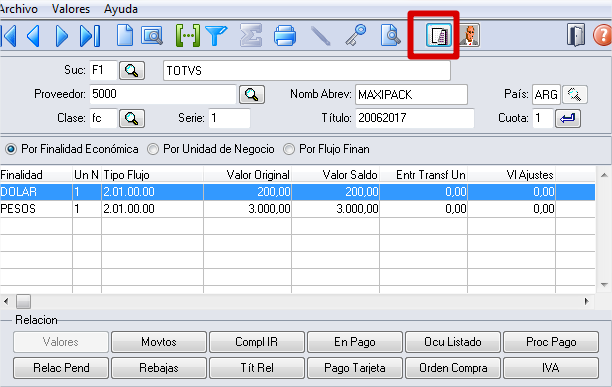The width and height of the screenshot is (612, 387).
Task: Click the Tít Rel button
Action: [257, 368]
